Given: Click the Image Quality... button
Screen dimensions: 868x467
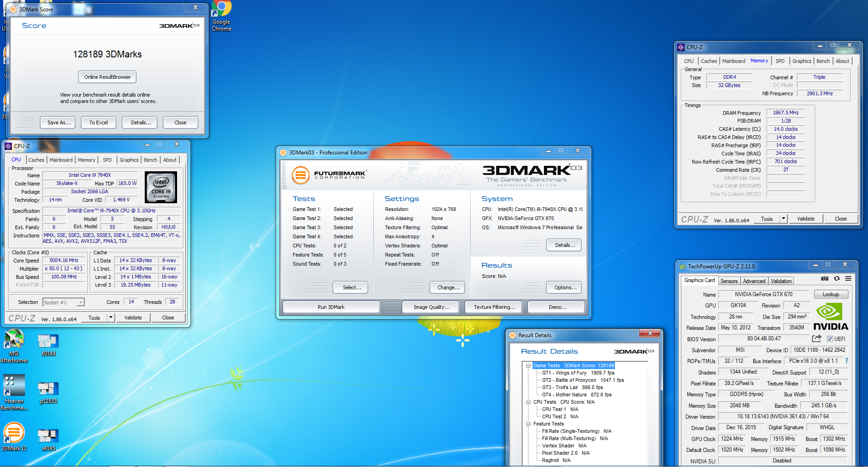Looking at the screenshot, I should [431, 307].
